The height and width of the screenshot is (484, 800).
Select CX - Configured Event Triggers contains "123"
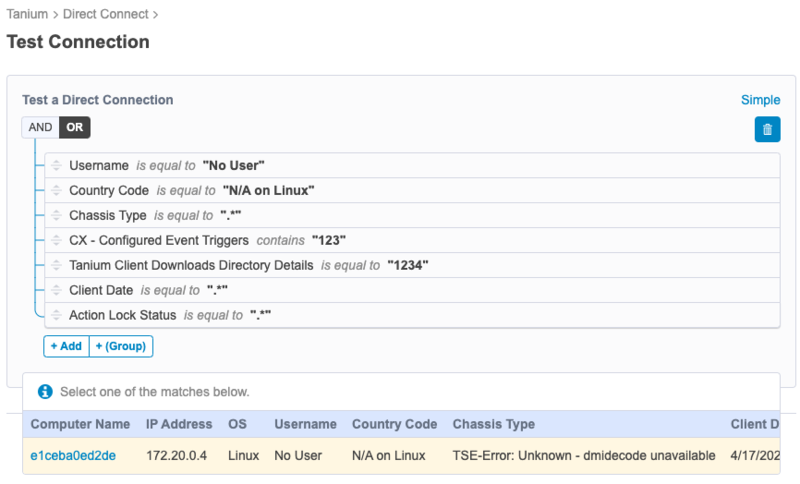click(412, 240)
